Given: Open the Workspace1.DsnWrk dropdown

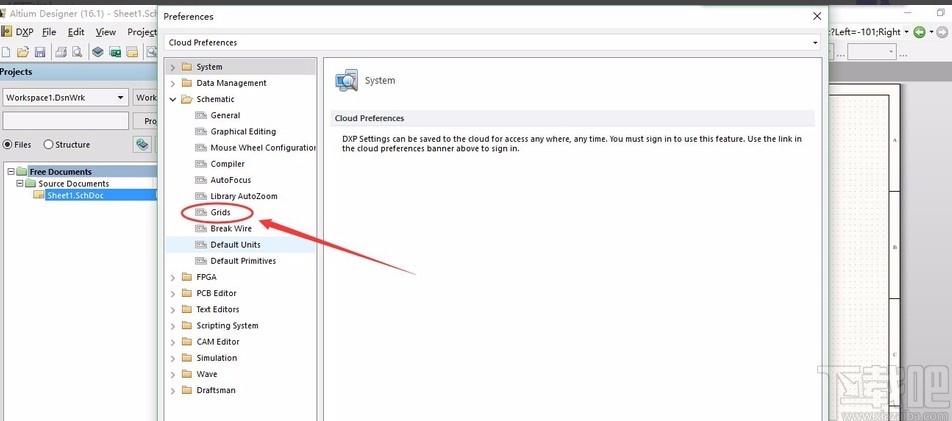Looking at the screenshot, I should click(120, 97).
